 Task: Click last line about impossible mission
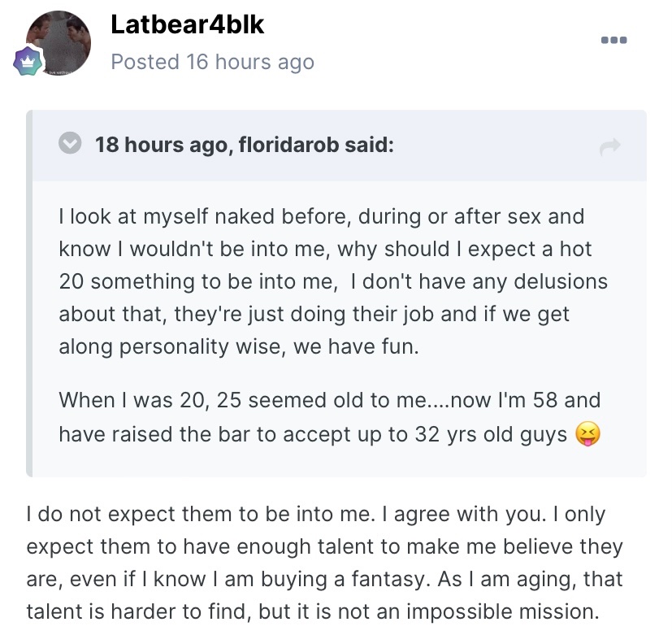pos(312,611)
